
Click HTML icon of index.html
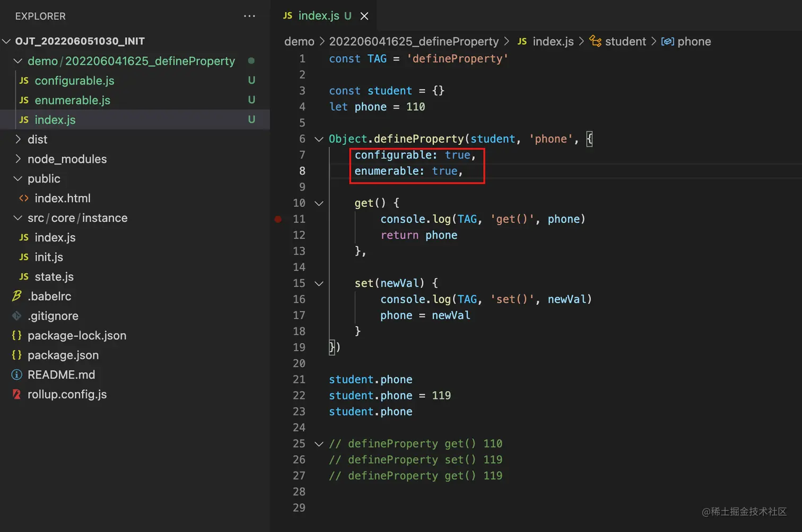[24, 198]
